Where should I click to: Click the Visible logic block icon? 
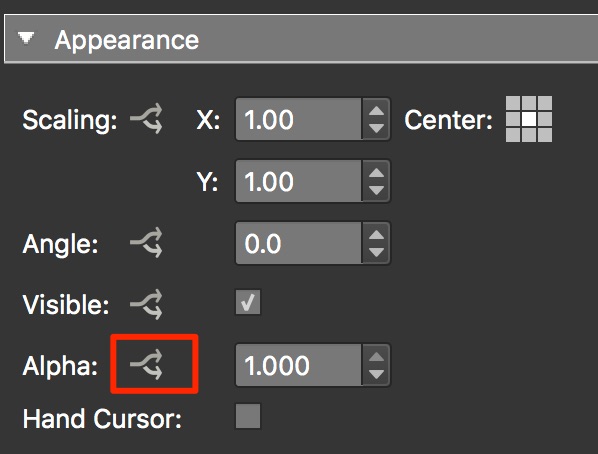pyautogui.click(x=146, y=304)
